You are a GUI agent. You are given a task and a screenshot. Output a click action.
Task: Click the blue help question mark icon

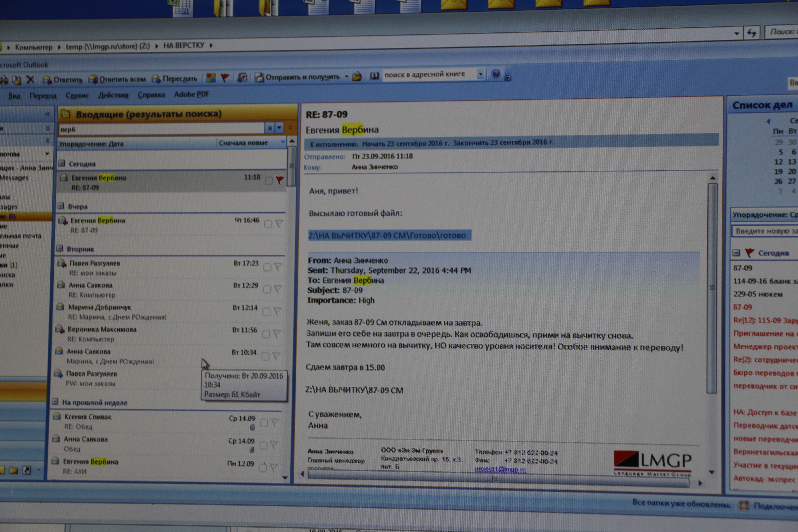point(496,74)
